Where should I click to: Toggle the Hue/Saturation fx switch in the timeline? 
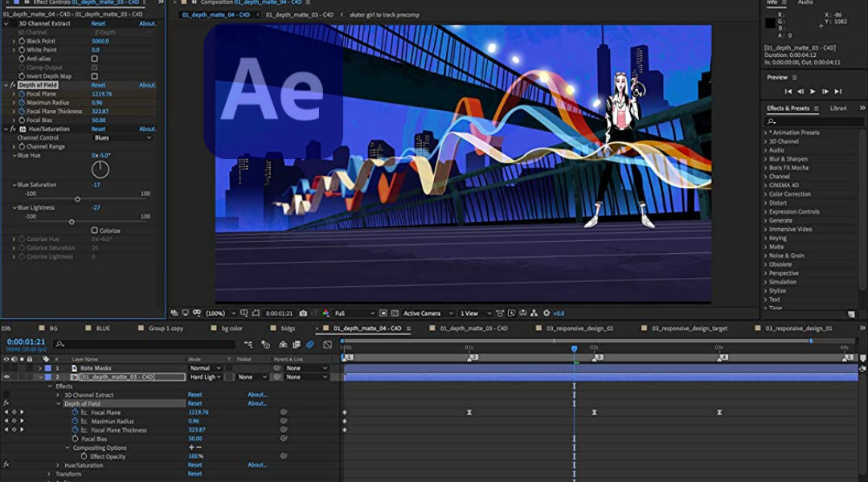(x=6, y=465)
